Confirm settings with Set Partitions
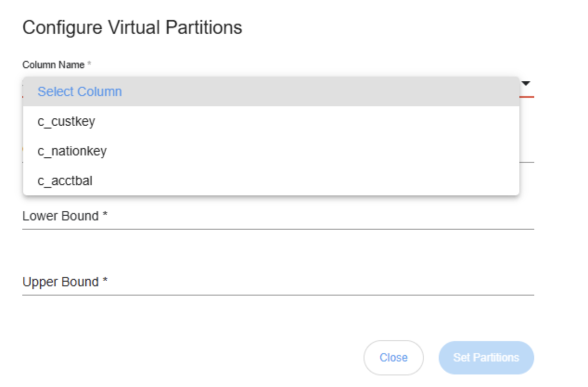Screen dimensions: 588x387 click(x=486, y=358)
